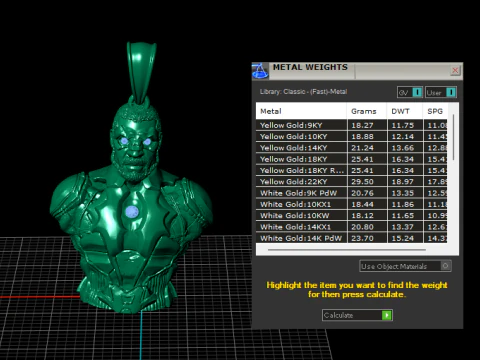This screenshot has width=480, height=360.
Task: Click the 18.27 grams value
Action: (x=362, y=125)
